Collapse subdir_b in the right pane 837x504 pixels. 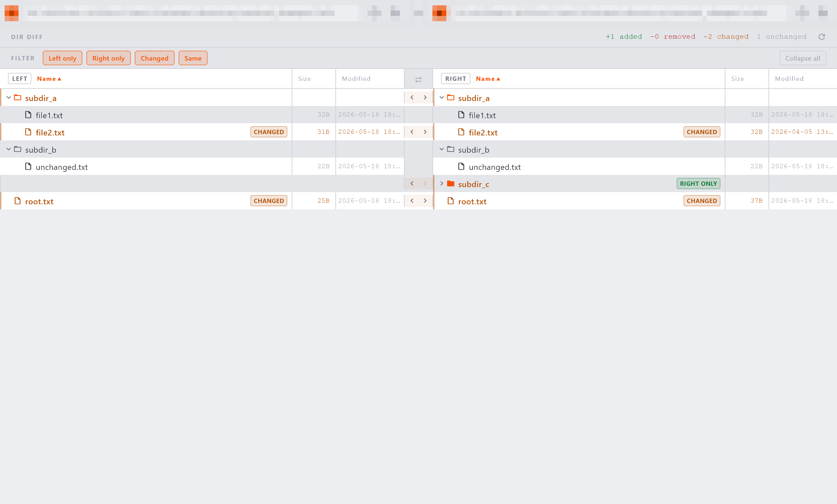pos(442,149)
